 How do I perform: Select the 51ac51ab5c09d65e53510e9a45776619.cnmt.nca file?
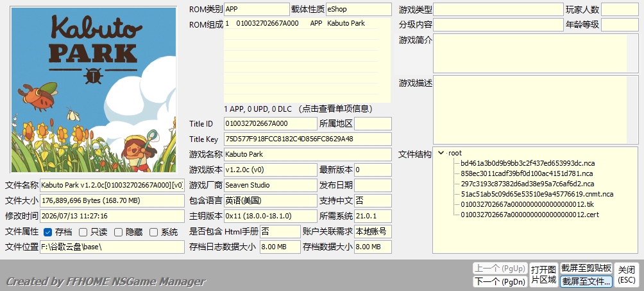click(537, 194)
